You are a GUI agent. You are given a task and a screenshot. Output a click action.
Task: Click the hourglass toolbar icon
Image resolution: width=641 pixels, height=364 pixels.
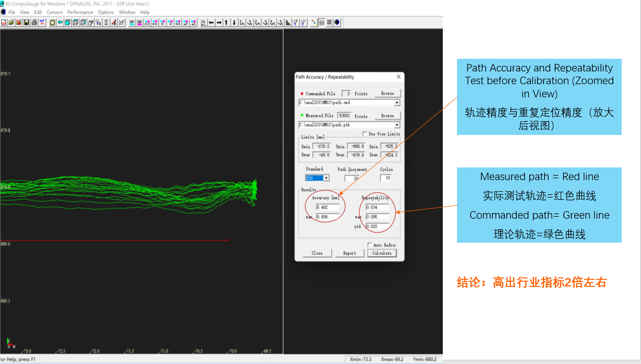(x=106, y=23)
